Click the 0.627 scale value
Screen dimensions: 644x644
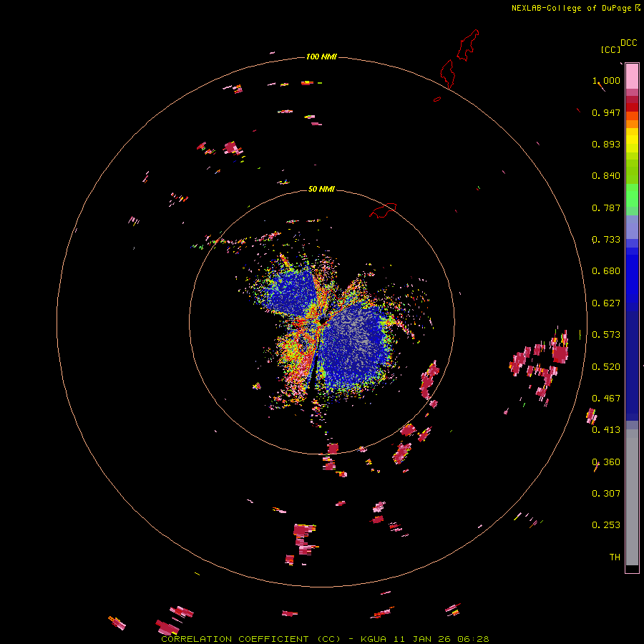click(x=606, y=303)
